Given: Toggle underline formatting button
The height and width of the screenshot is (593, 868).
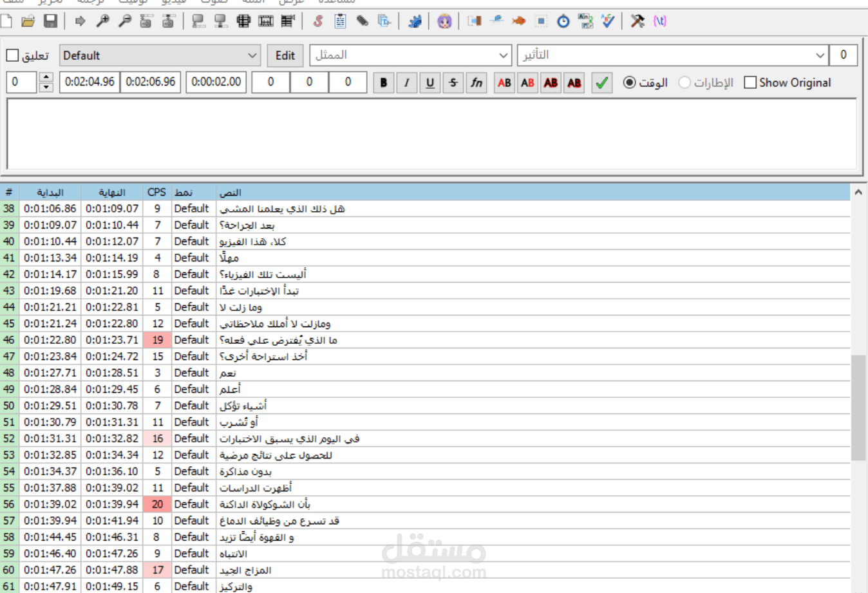Looking at the screenshot, I should 430,82.
